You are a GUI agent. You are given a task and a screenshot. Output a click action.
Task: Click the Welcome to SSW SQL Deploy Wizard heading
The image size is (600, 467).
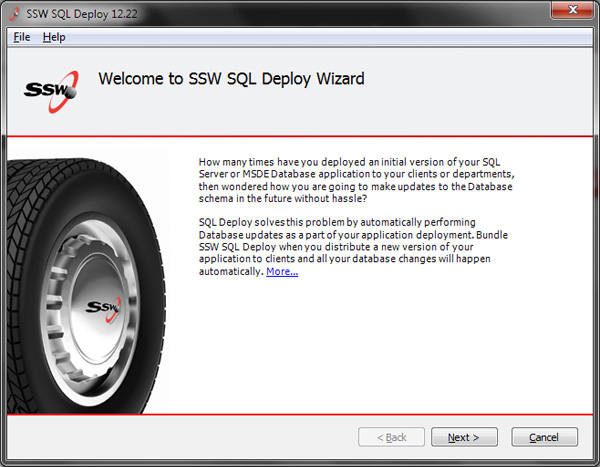(232, 79)
